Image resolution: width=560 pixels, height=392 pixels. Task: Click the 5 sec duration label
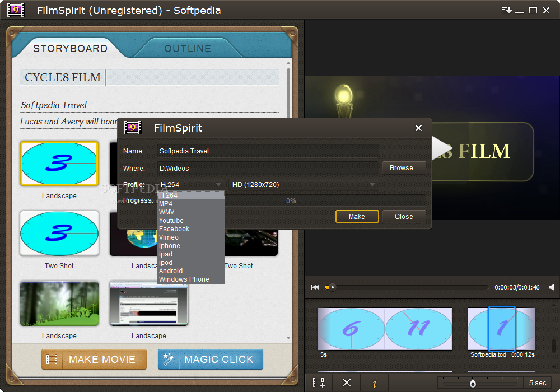pyautogui.click(x=538, y=383)
